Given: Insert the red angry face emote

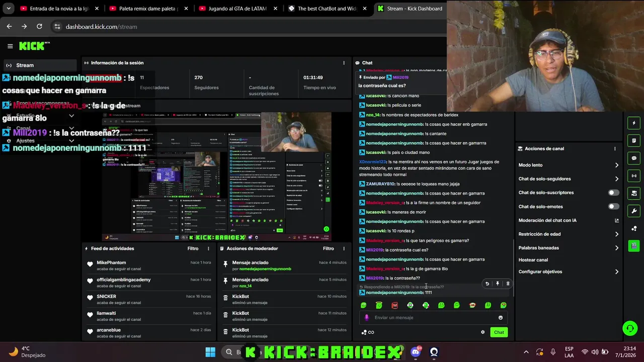Looking at the screenshot, I should [x=394, y=305].
